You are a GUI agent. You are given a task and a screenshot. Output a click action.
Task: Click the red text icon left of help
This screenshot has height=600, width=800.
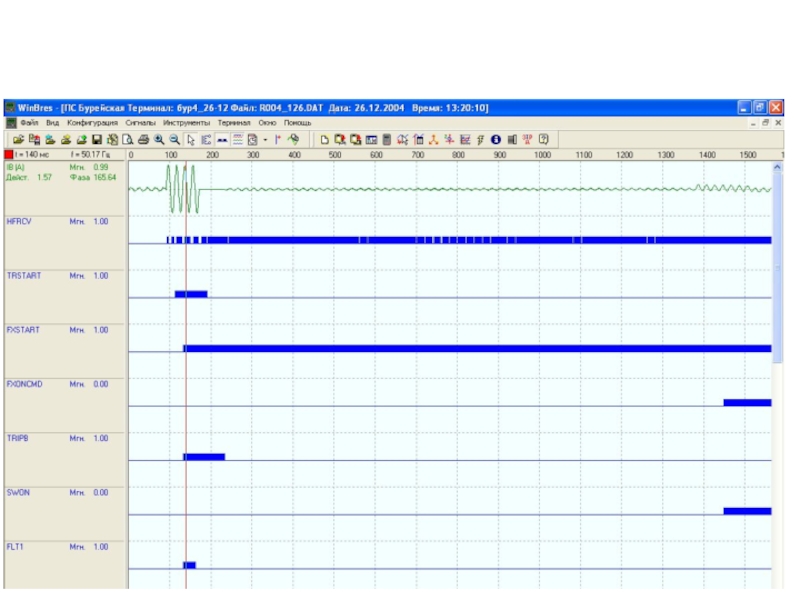click(528, 140)
